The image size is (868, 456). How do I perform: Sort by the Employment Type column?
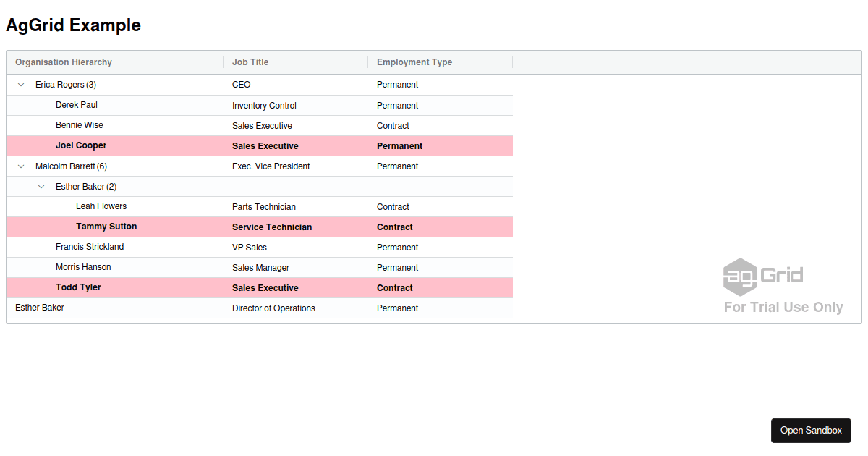coord(414,62)
